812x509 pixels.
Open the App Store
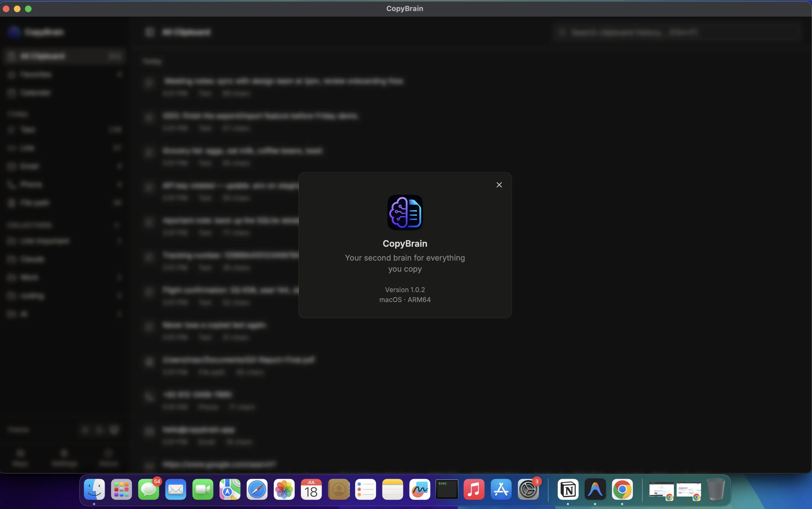pos(501,489)
